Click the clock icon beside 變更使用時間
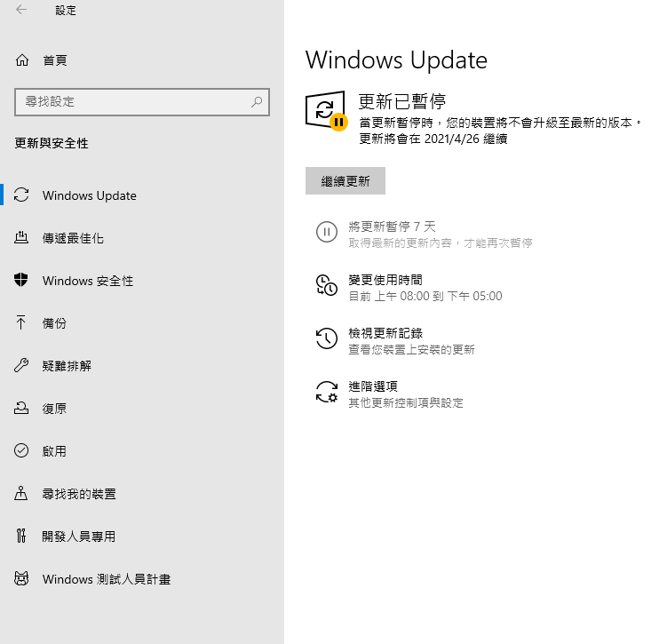 [x=327, y=285]
